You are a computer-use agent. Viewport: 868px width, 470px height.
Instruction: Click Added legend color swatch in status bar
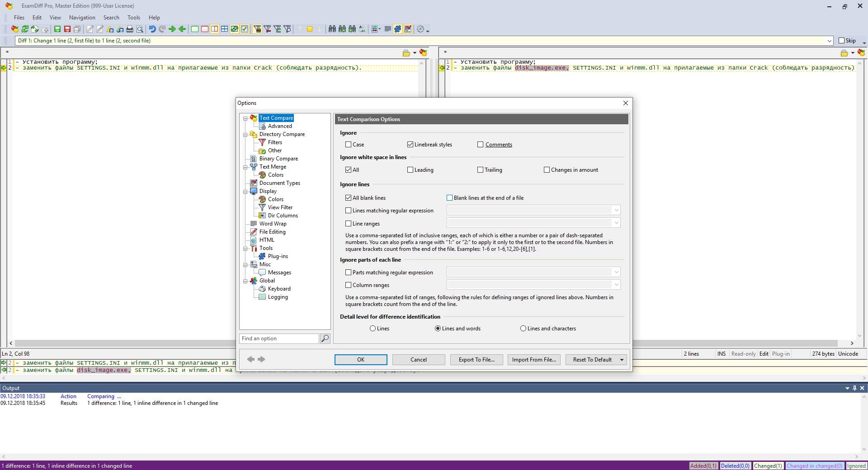pyautogui.click(x=703, y=465)
